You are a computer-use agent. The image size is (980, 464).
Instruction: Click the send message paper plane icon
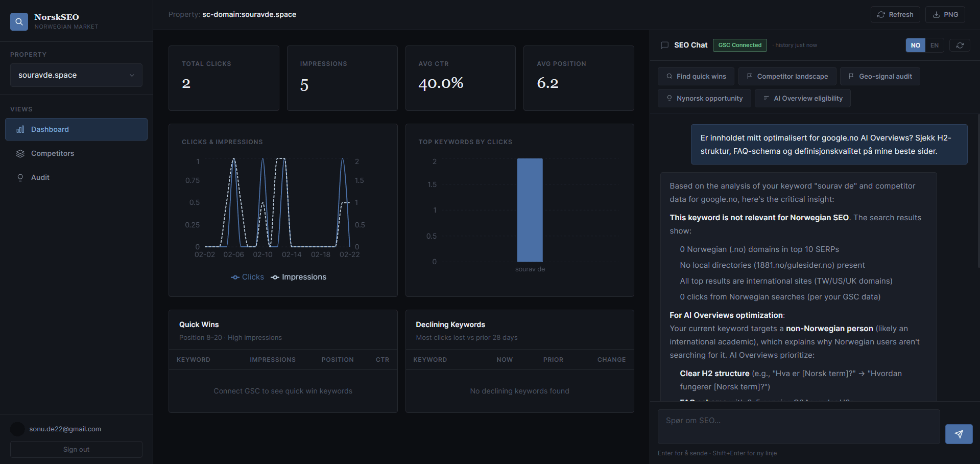pyautogui.click(x=959, y=434)
